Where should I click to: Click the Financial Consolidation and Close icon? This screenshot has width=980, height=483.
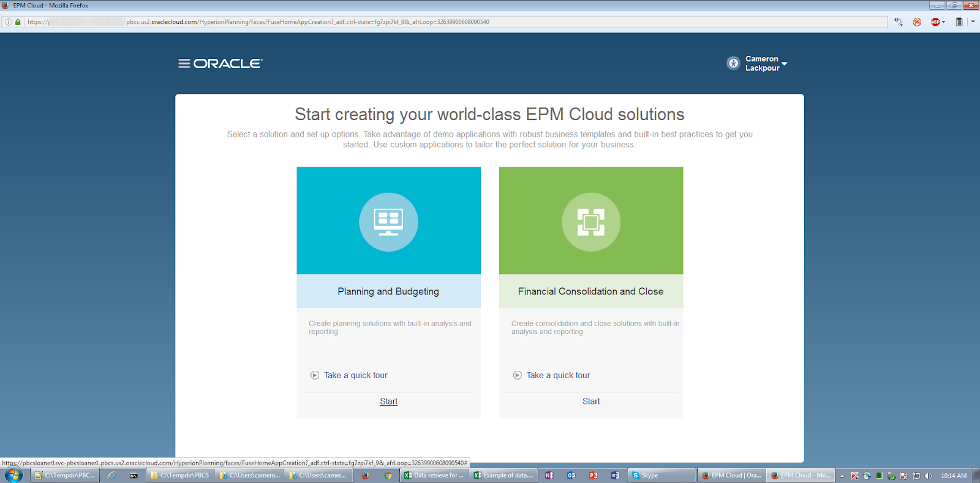point(591,222)
